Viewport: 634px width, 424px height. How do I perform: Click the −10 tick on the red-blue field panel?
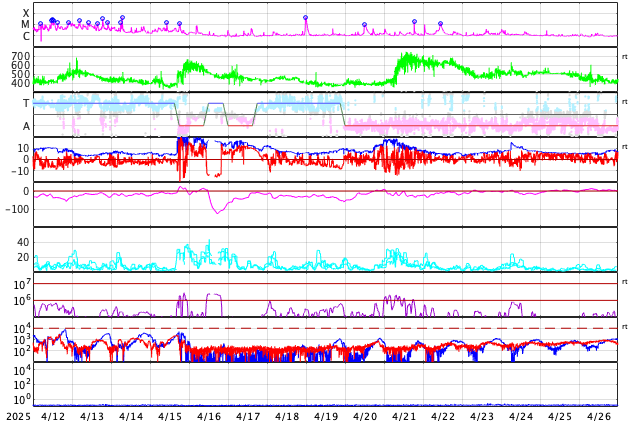click(20, 171)
